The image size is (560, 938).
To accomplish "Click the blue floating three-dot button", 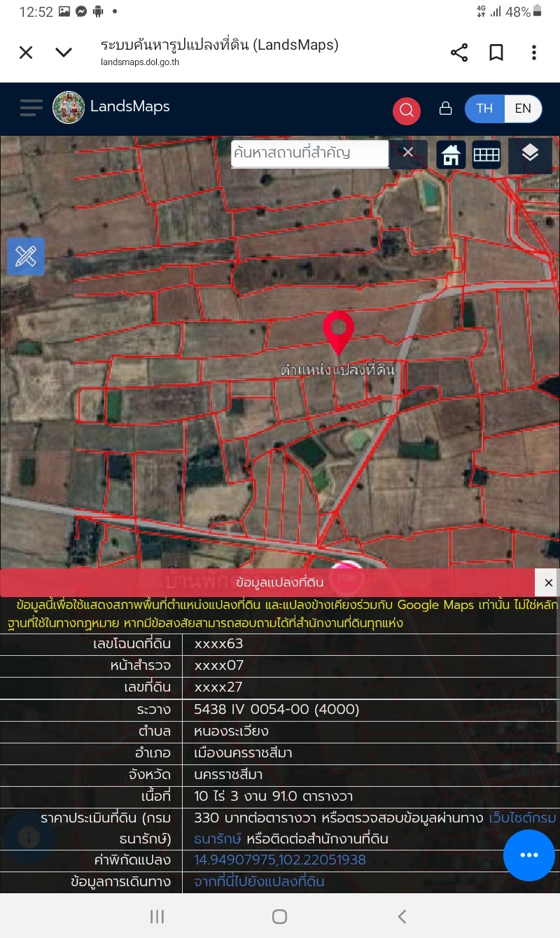I will click(x=529, y=855).
